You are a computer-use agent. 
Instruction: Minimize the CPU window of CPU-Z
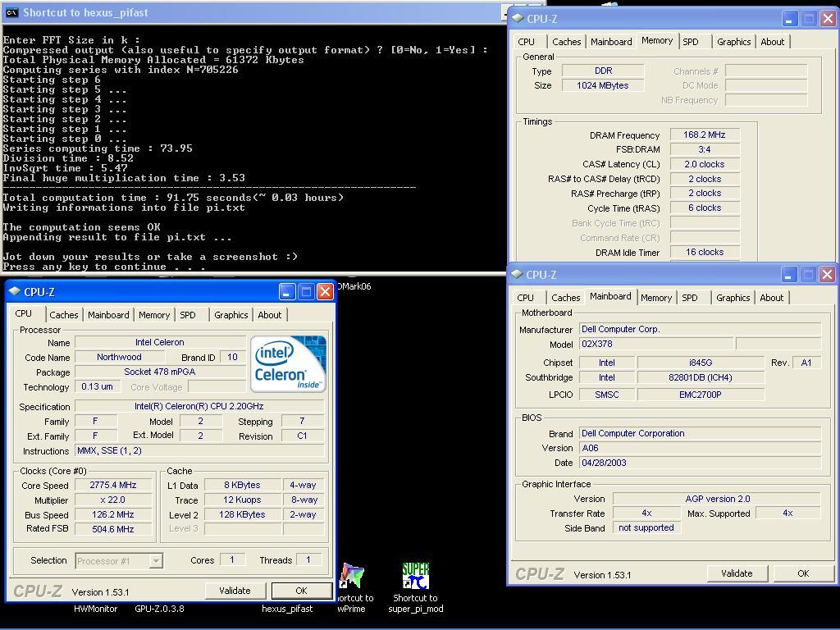tap(287, 291)
